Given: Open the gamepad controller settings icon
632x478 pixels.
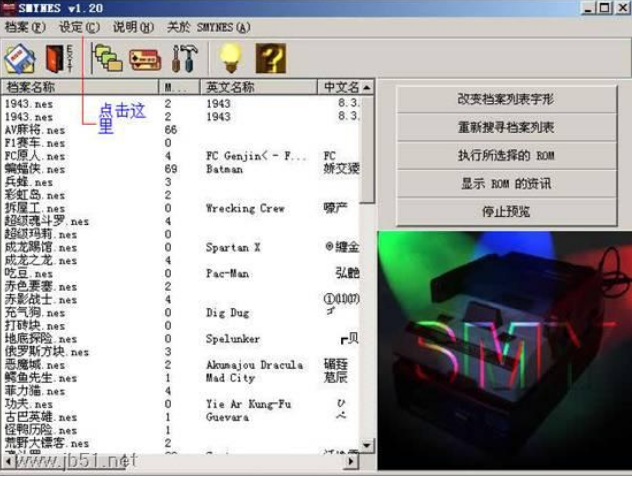Looking at the screenshot, I should click(145, 60).
